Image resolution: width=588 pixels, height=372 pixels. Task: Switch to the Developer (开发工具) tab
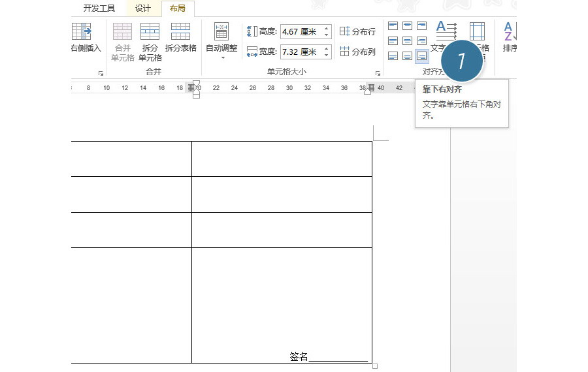[x=99, y=8]
